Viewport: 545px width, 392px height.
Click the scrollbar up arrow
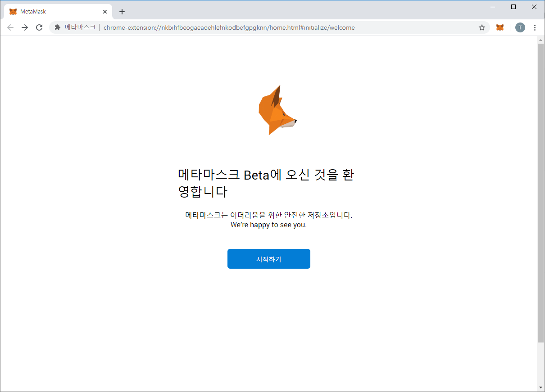(x=541, y=40)
